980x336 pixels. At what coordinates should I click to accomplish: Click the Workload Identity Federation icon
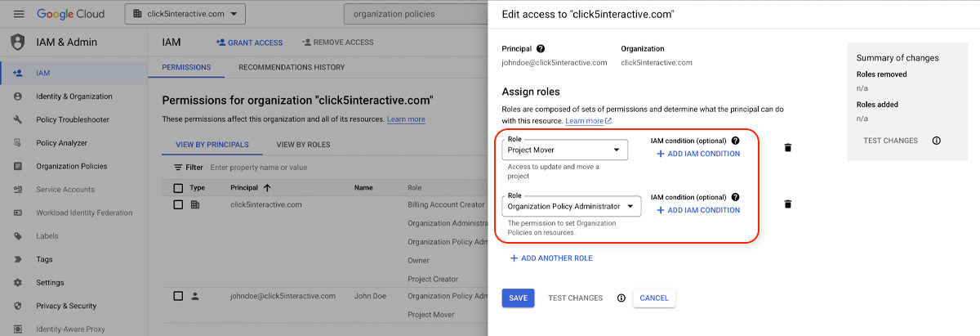click(x=18, y=213)
